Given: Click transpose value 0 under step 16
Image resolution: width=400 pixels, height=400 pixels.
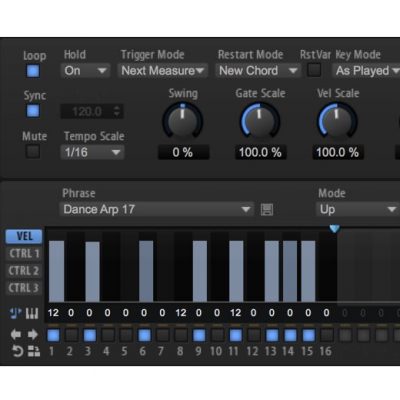Looking at the screenshot, I should pyautogui.click(x=326, y=313).
